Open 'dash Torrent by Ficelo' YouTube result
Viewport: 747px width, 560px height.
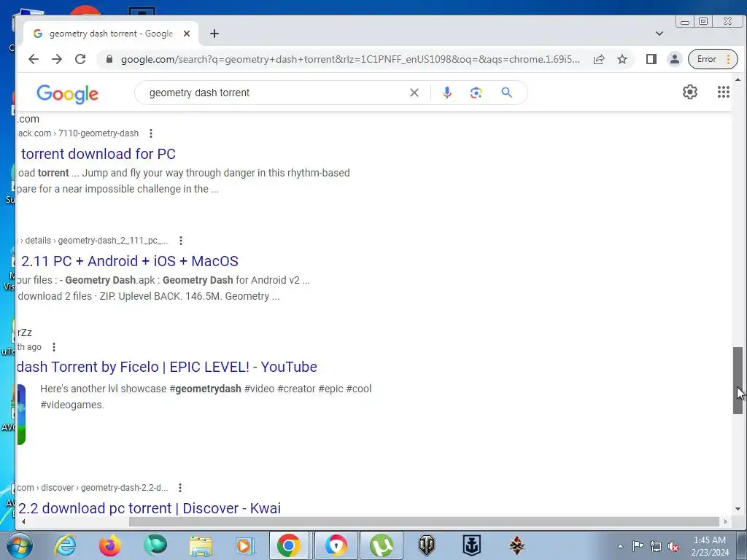[x=167, y=367]
